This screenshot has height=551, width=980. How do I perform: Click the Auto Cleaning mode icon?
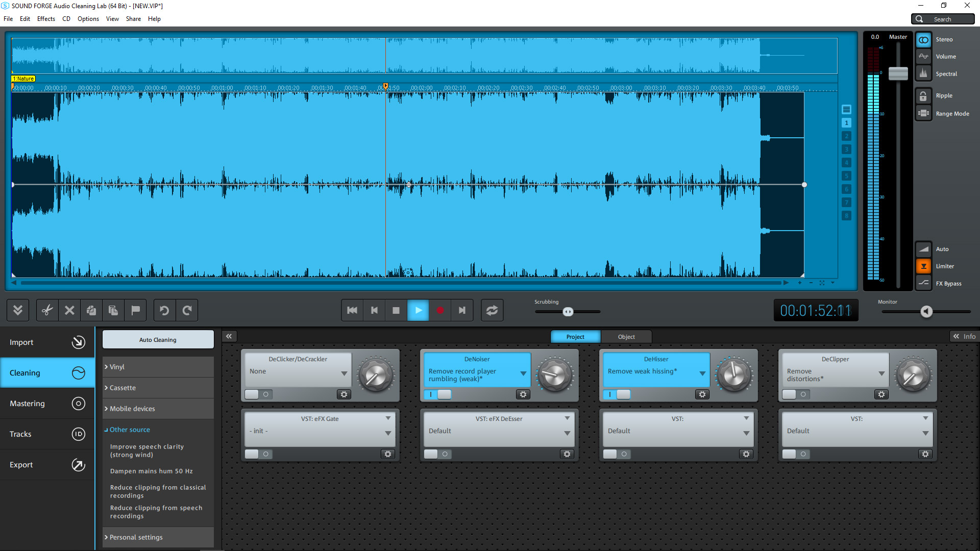click(157, 339)
